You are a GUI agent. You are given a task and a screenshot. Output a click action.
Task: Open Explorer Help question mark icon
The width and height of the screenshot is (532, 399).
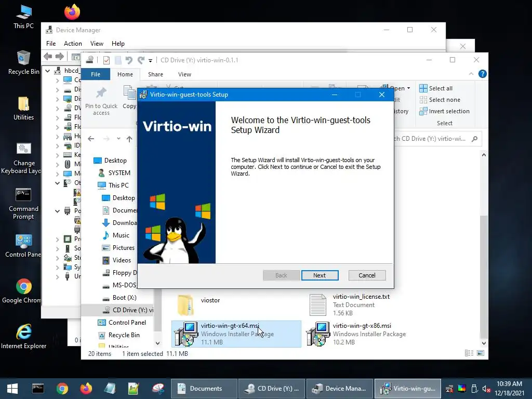(x=482, y=74)
